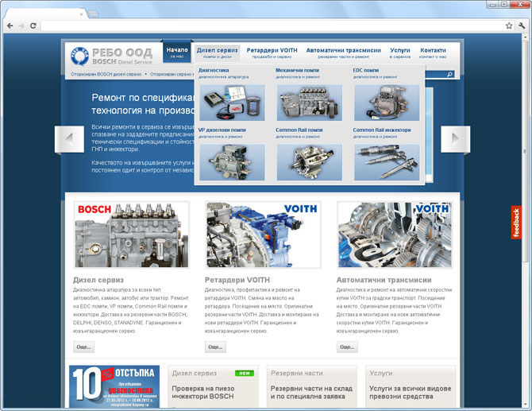Click the BOSCH diesel pump image
The image size is (532, 411).
(x=131, y=235)
